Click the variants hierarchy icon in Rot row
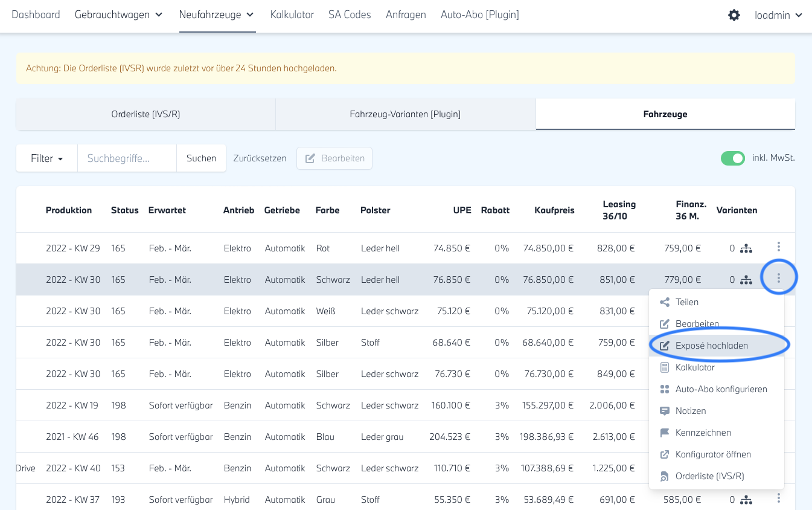 point(746,248)
